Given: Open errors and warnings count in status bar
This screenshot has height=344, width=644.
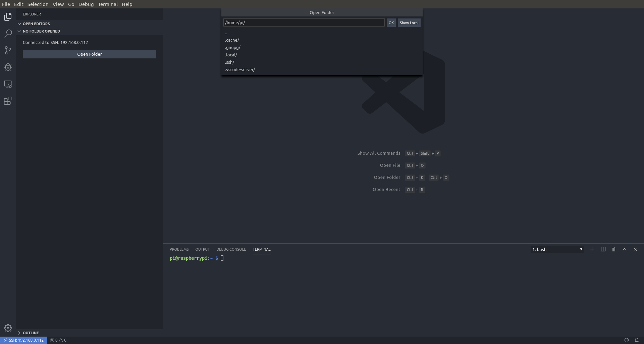Looking at the screenshot, I should (58, 340).
